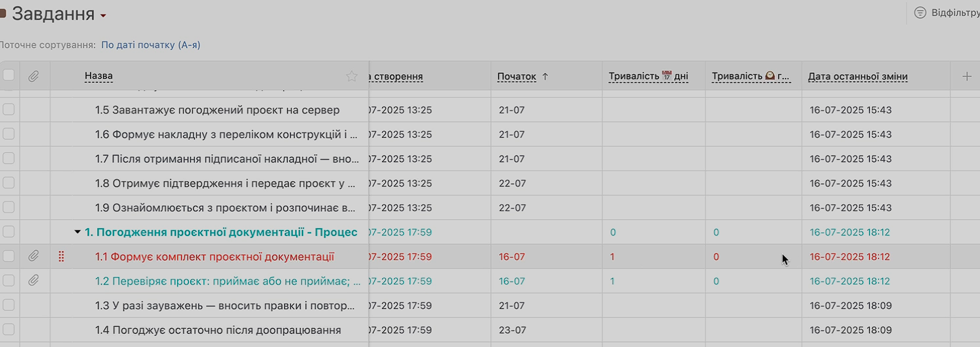Add a new column with the plus icon

pos(966,76)
